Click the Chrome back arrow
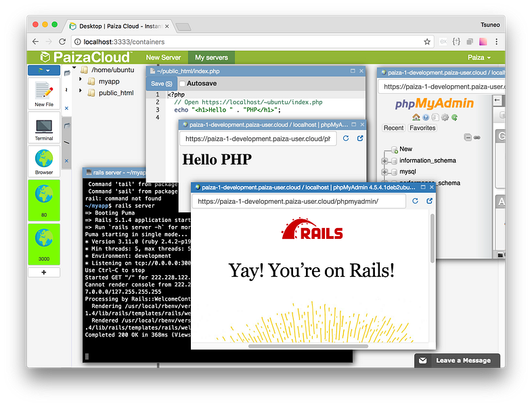The width and height of the screenshot is (532, 406). pyautogui.click(x=35, y=42)
